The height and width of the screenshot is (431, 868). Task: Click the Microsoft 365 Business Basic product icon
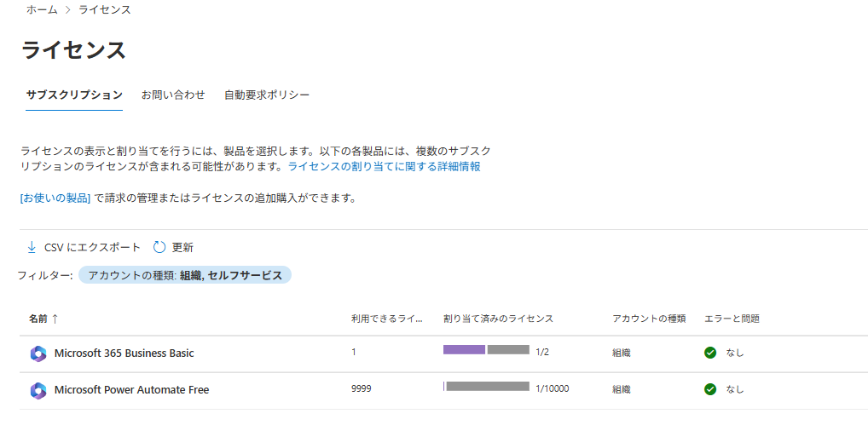coord(38,353)
